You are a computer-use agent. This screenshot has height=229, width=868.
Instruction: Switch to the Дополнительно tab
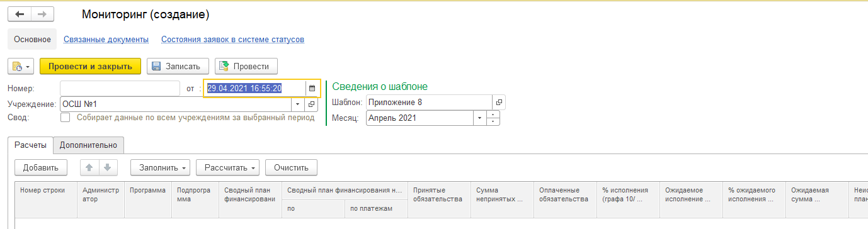(88, 145)
